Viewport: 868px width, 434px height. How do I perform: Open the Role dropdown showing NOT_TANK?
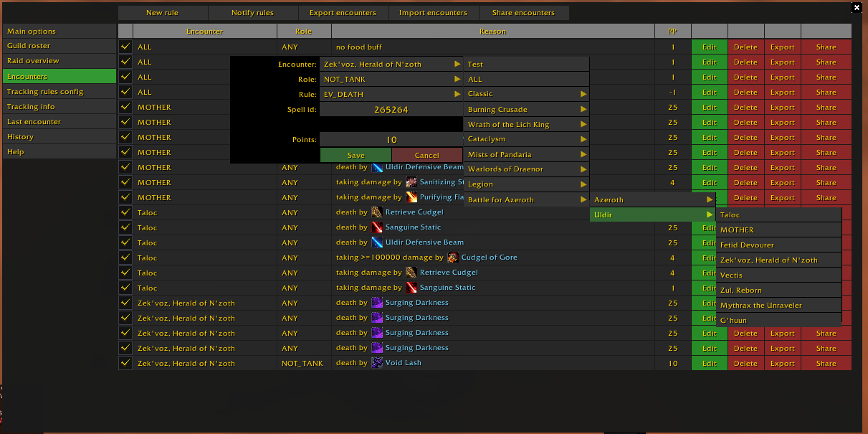[391, 79]
